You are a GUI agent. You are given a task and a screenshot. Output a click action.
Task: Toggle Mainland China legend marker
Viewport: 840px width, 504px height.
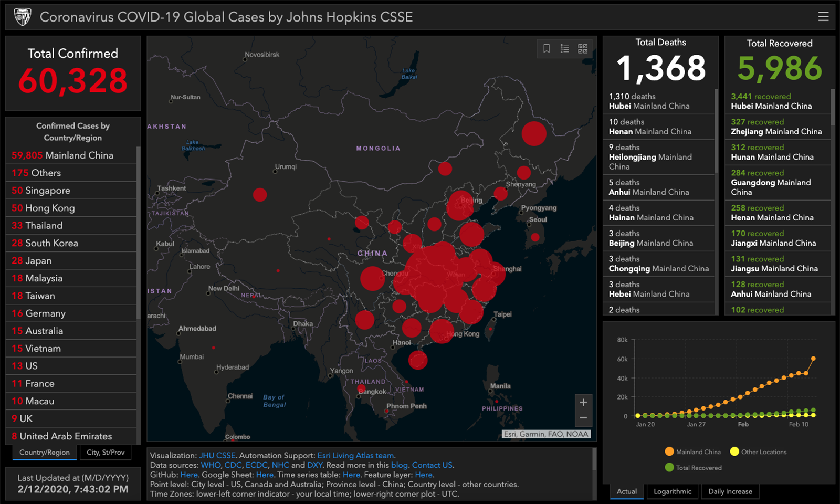[669, 451]
